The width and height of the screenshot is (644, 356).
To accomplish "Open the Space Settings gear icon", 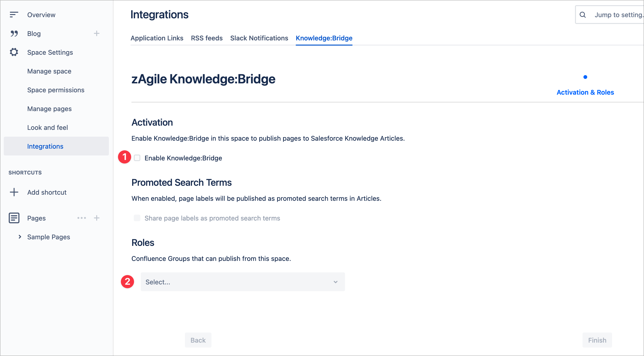I will pos(14,52).
